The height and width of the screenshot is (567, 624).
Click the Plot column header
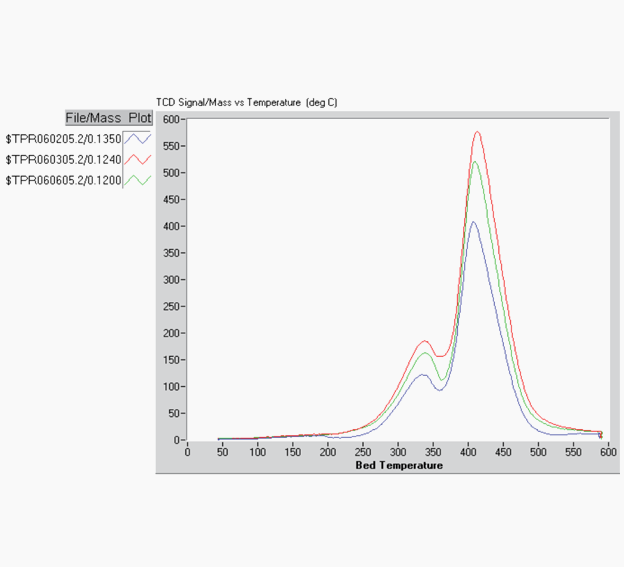tap(139, 118)
